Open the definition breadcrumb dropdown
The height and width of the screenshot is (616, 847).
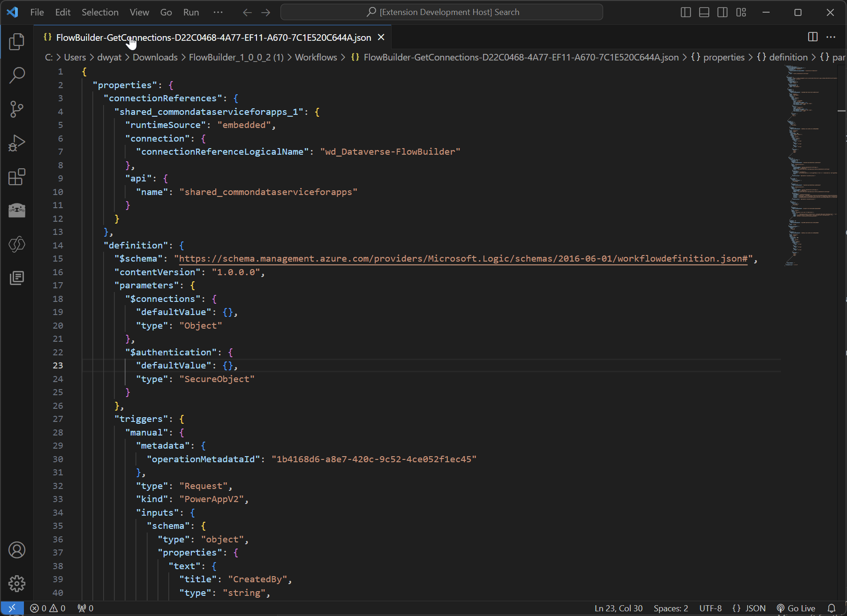[789, 57]
